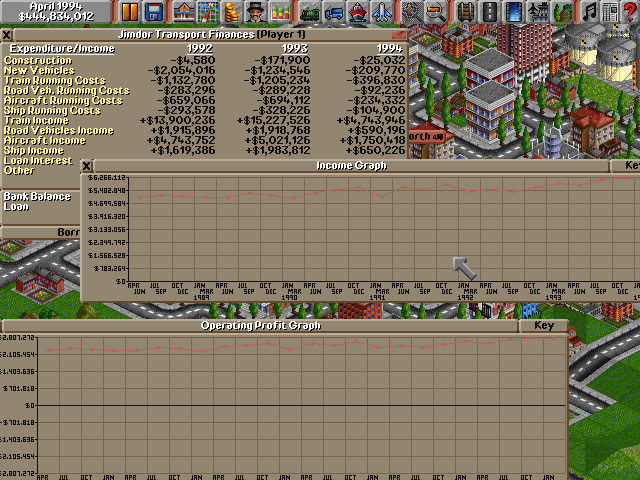Click the +$650,226 ship income value
Screen dimensions: 640x480
pos(375,151)
